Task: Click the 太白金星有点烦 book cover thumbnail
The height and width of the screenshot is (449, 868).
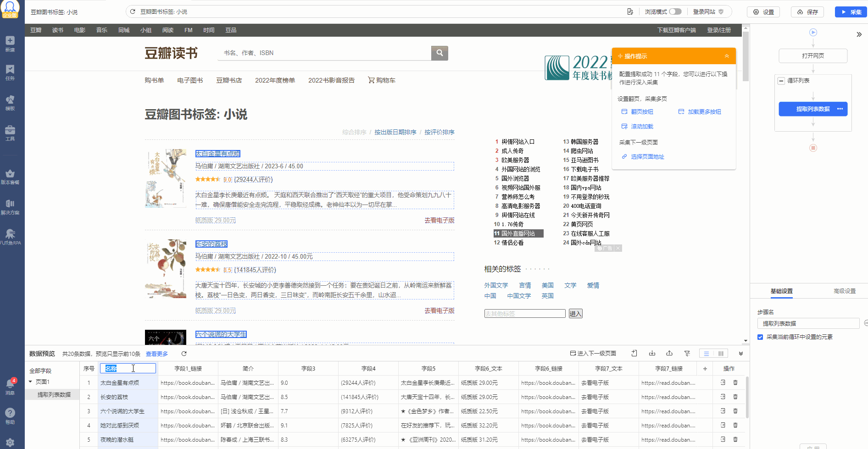Action: coord(166,178)
